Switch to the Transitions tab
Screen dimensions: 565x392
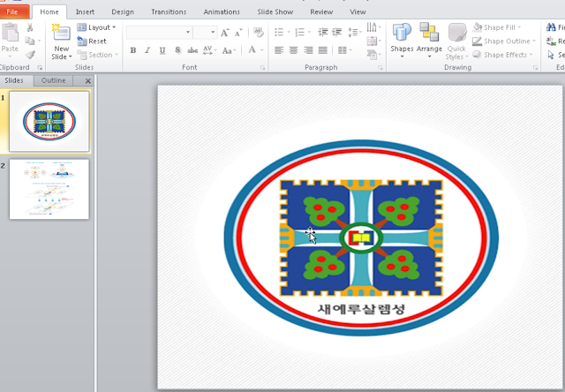(169, 11)
